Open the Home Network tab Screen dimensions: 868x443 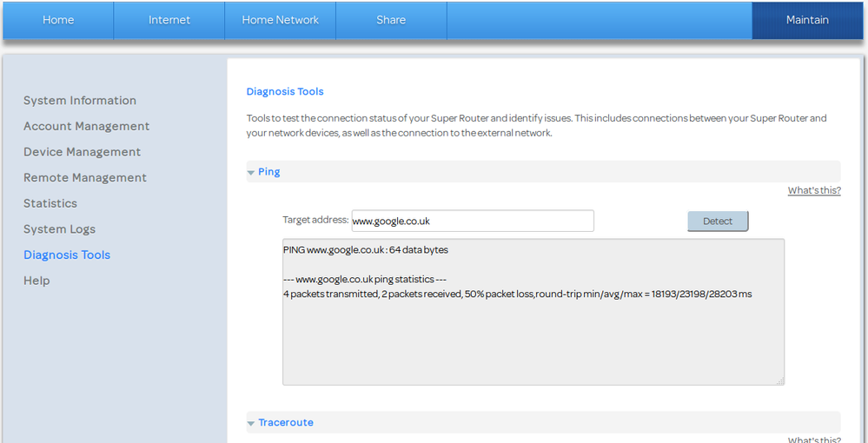pyautogui.click(x=280, y=20)
